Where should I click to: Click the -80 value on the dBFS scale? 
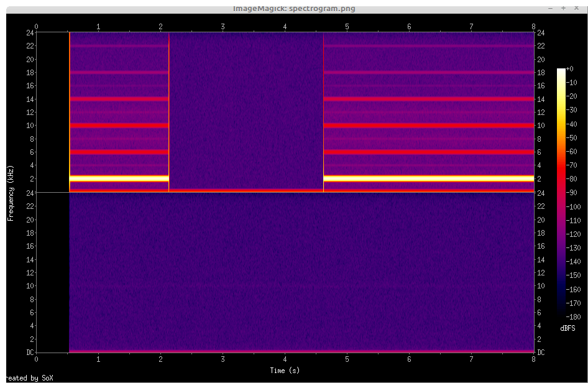572,179
